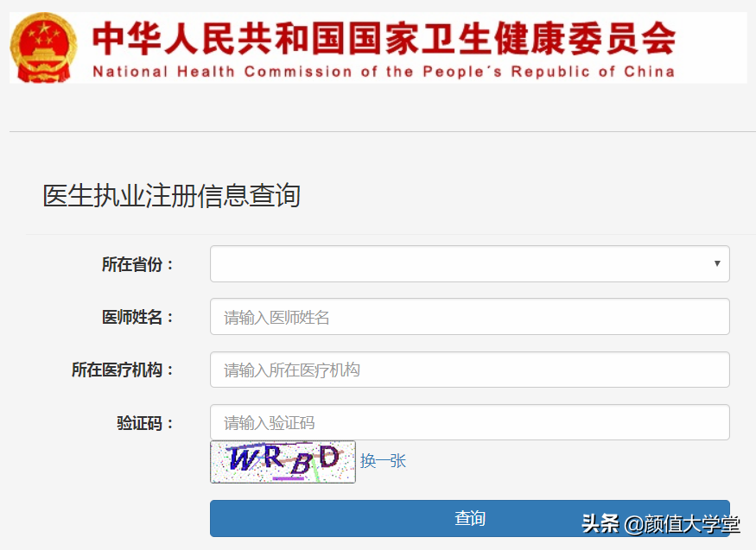The width and height of the screenshot is (756, 550).
Task: Click the 所在省份 field label
Action: click(x=137, y=264)
